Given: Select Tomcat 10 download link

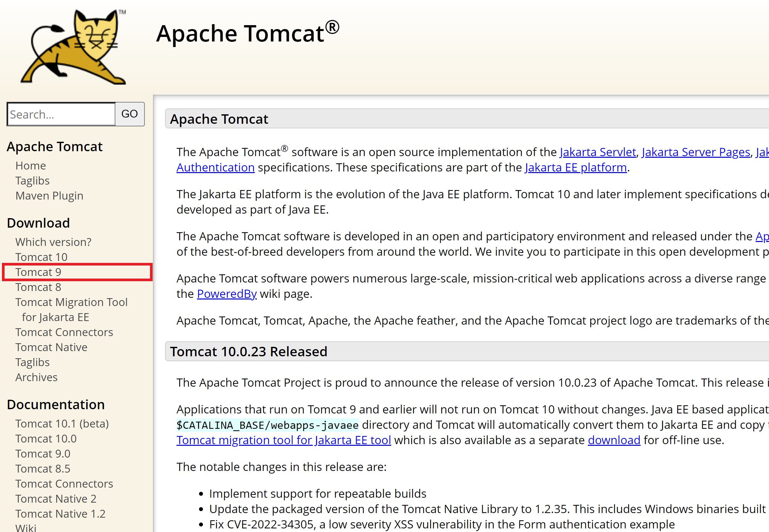Looking at the screenshot, I should (42, 257).
